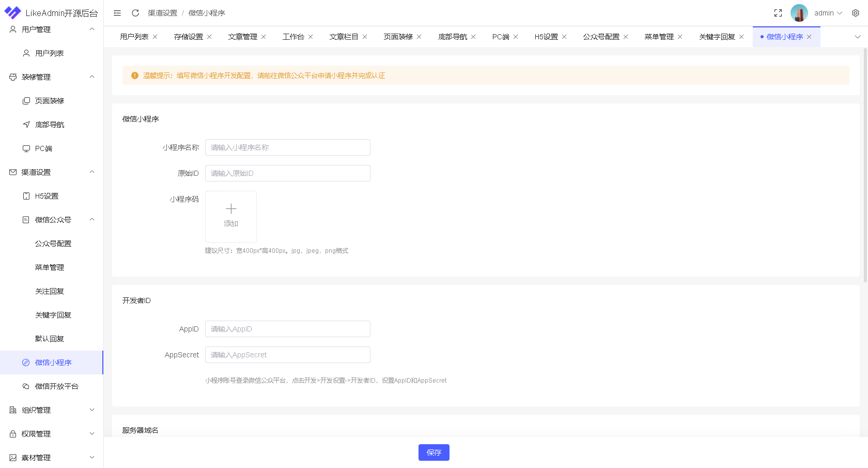Close the H5设置 tab

click(x=564, y=37)
